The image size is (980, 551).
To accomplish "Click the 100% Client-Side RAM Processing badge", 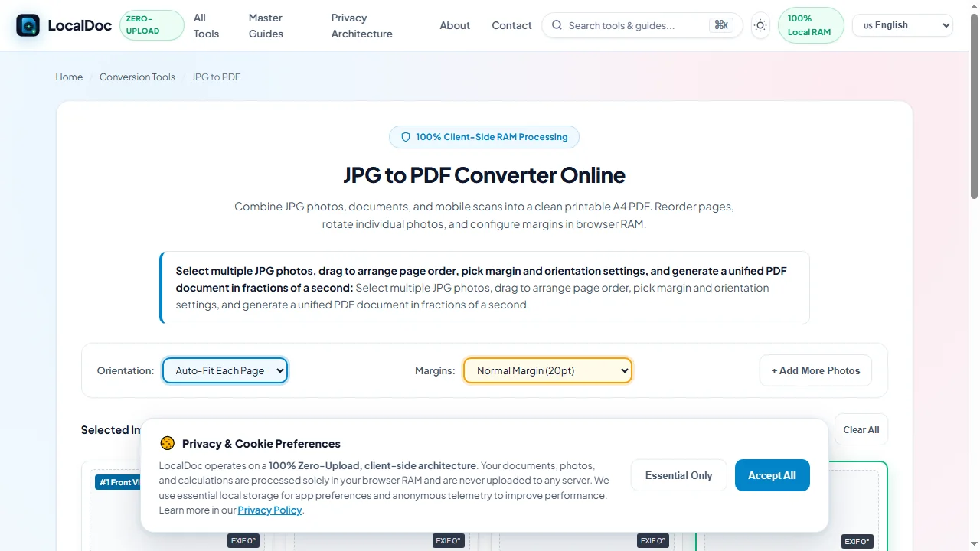I will pyautogui.click(x=484, y=137).
